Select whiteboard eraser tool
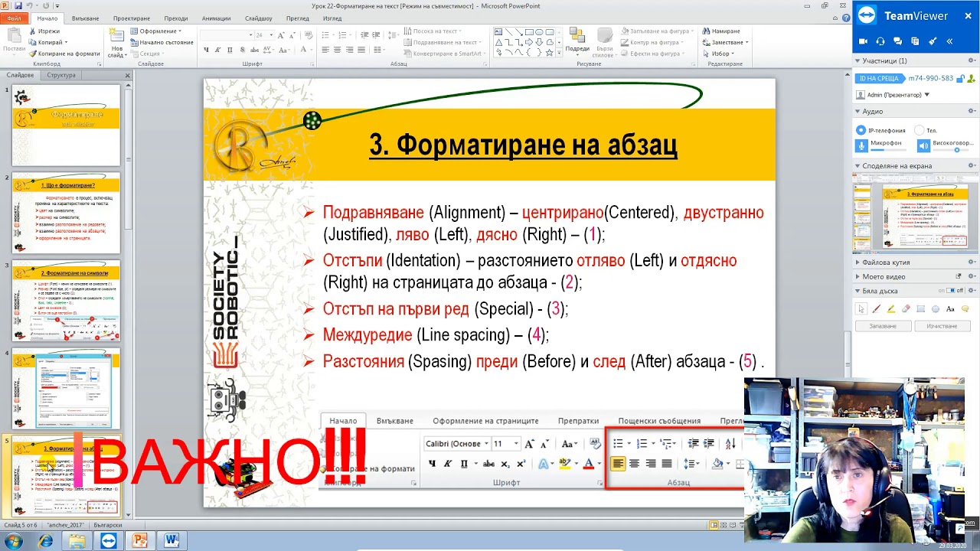This screenshot has width=980, height=551. [x=906, y=309]
